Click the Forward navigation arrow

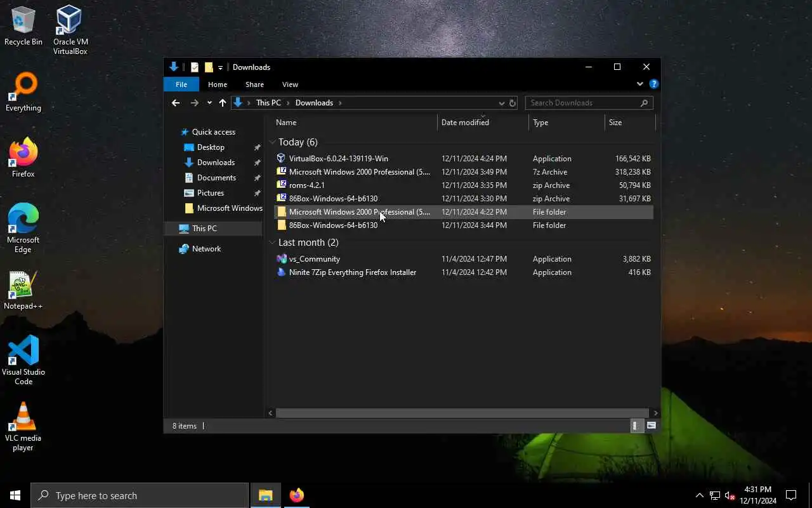tap(195, 103)
